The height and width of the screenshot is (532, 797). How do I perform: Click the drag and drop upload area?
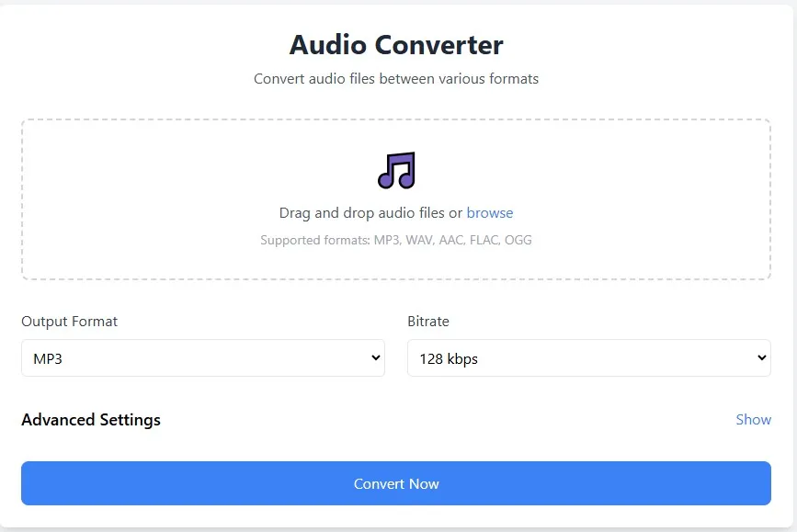(x=395, y=198)
